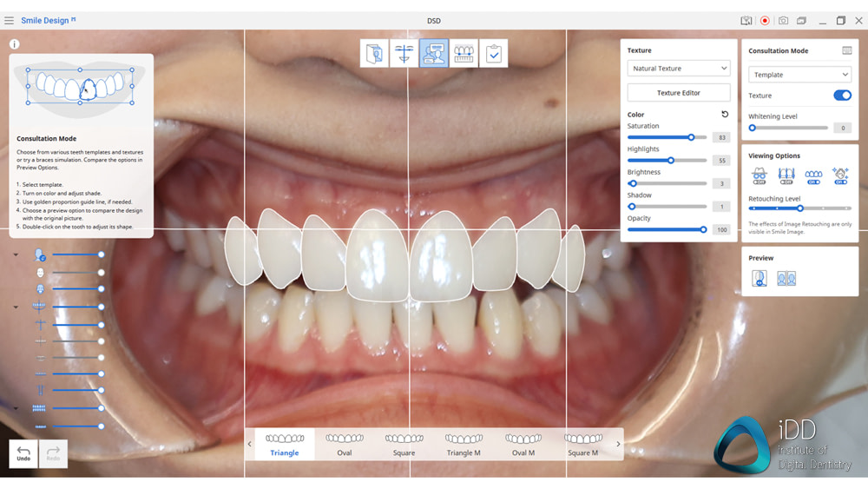This screenshot has width=868, height=489.
Task: Reset the Color settings with the circular arrow
Action: [725, 115]
